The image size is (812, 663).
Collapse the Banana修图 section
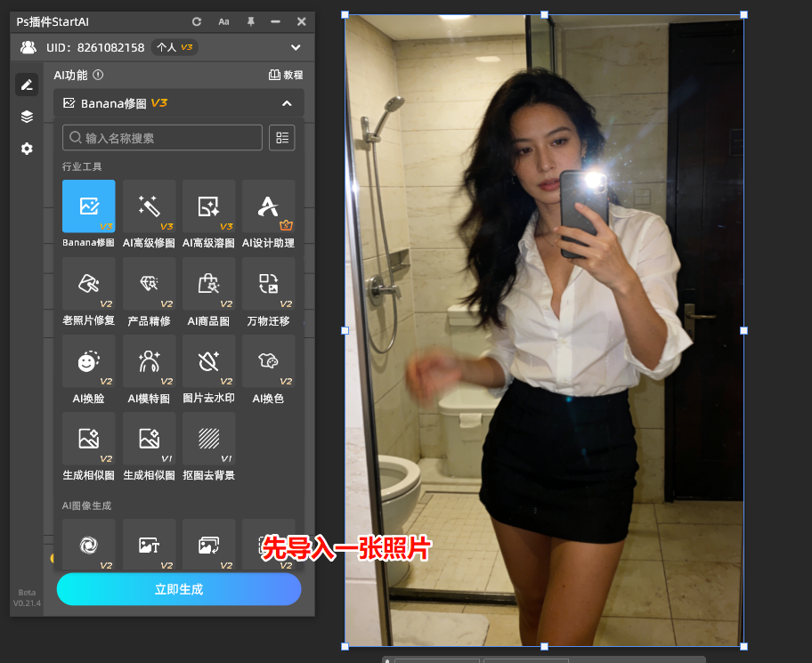tap(287, 103)
